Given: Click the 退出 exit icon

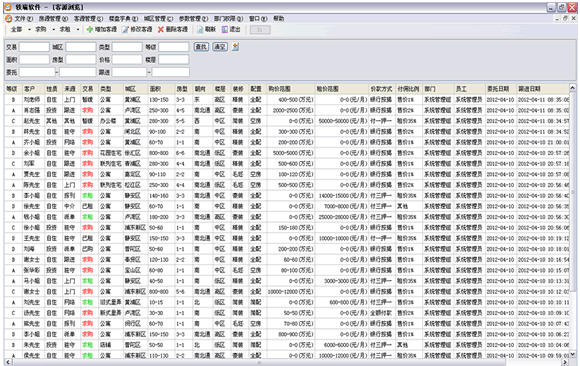Looking at the screenshot, I should (225, 30).
